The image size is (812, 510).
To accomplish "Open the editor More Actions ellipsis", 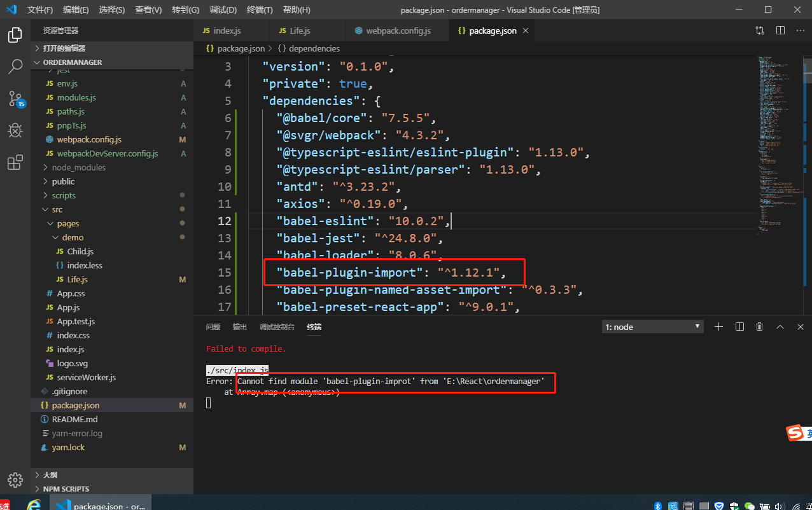I will 801,31.
